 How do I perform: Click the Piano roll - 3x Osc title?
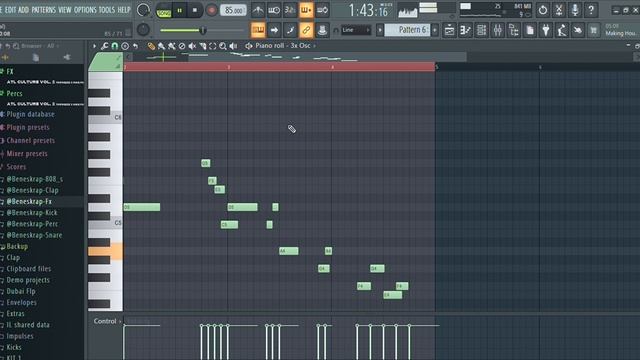click(x=283, y=46)
